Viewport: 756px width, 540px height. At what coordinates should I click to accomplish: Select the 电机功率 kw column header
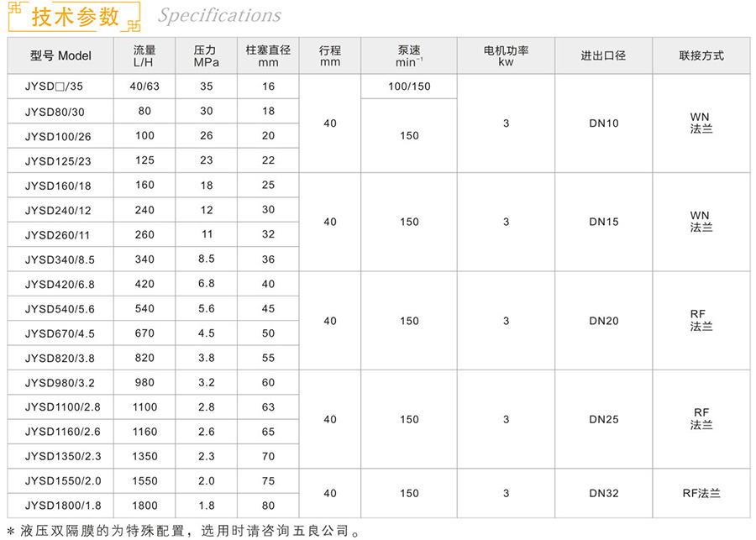point(506,55)
